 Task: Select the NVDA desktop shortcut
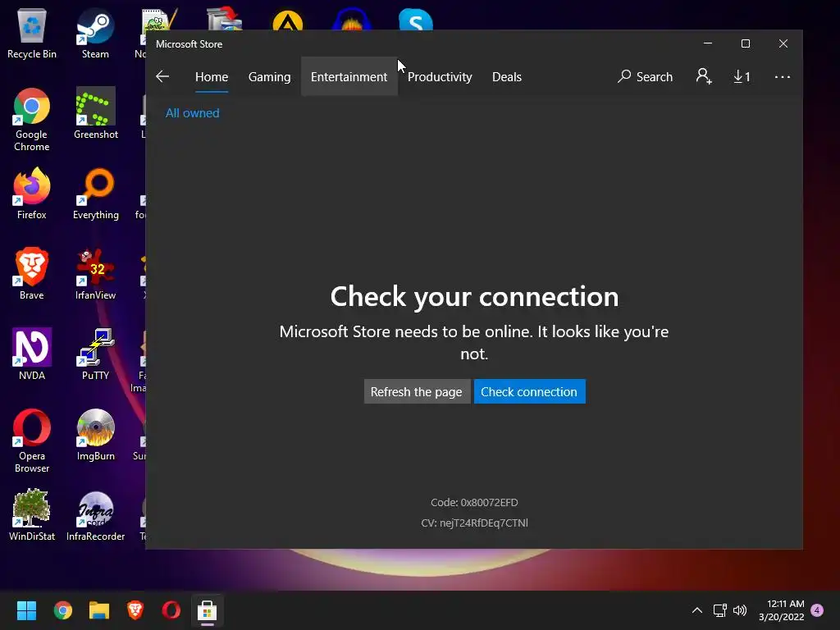click(x=32, y=354)
